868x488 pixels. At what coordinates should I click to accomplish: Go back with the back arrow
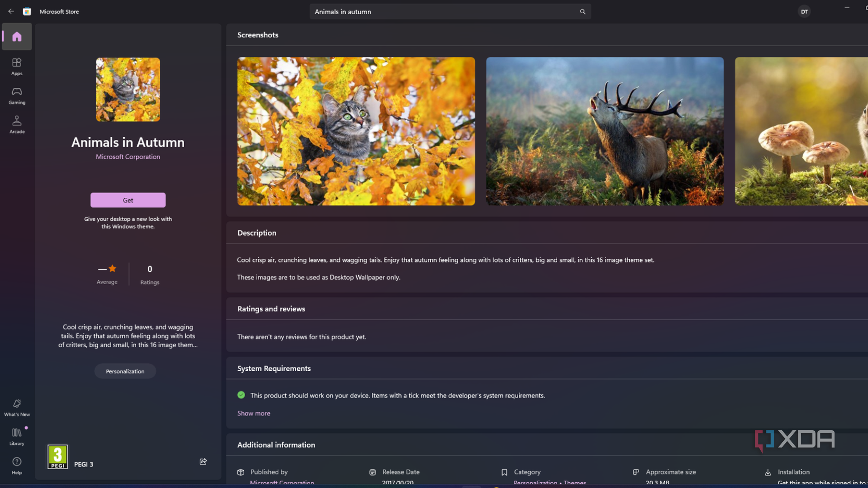[x=11, y=11]
